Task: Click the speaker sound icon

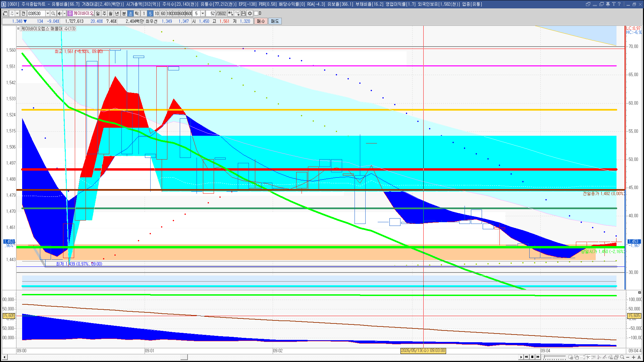Action: [x=59, y=13]
